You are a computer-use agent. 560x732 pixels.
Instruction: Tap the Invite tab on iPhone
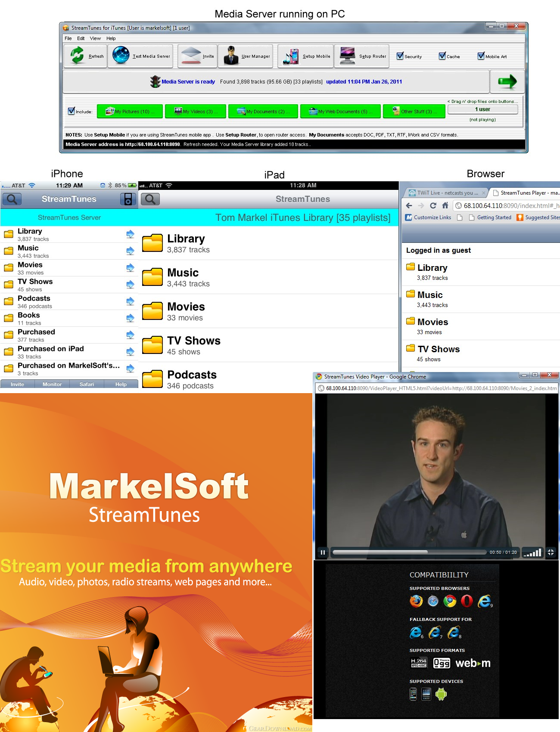coord(17,384)
